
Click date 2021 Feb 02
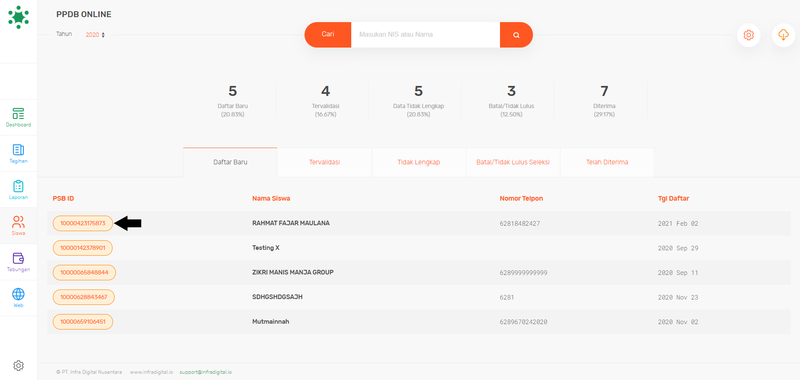point(678,223)
